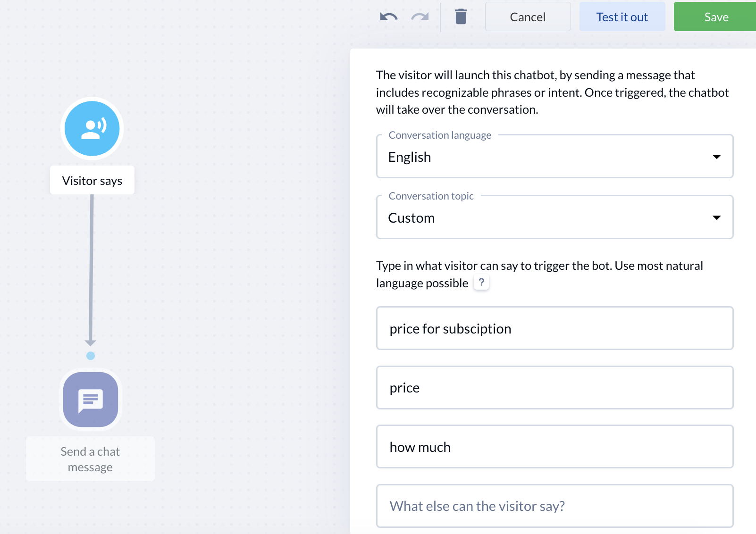Save the chatbot flow

[x=715, y=17]
